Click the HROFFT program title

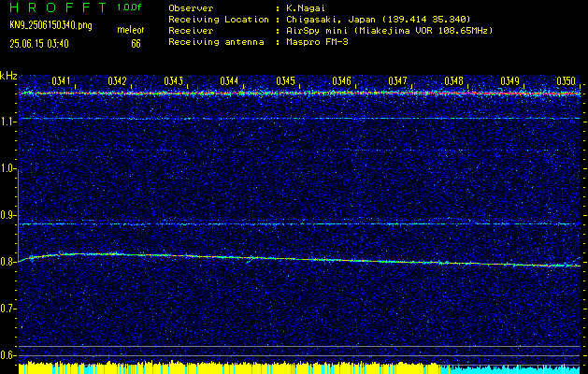coord(57,7)
